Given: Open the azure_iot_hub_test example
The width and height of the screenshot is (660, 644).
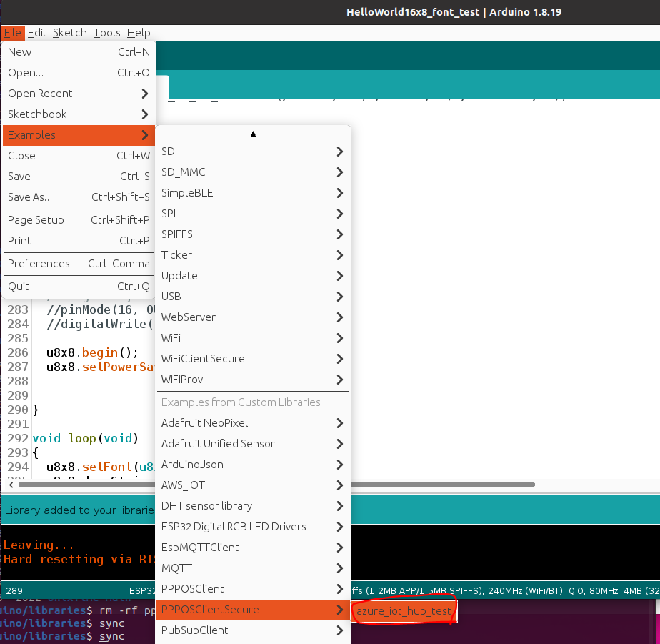Looking at the screenshot, I should click(404, 610).
